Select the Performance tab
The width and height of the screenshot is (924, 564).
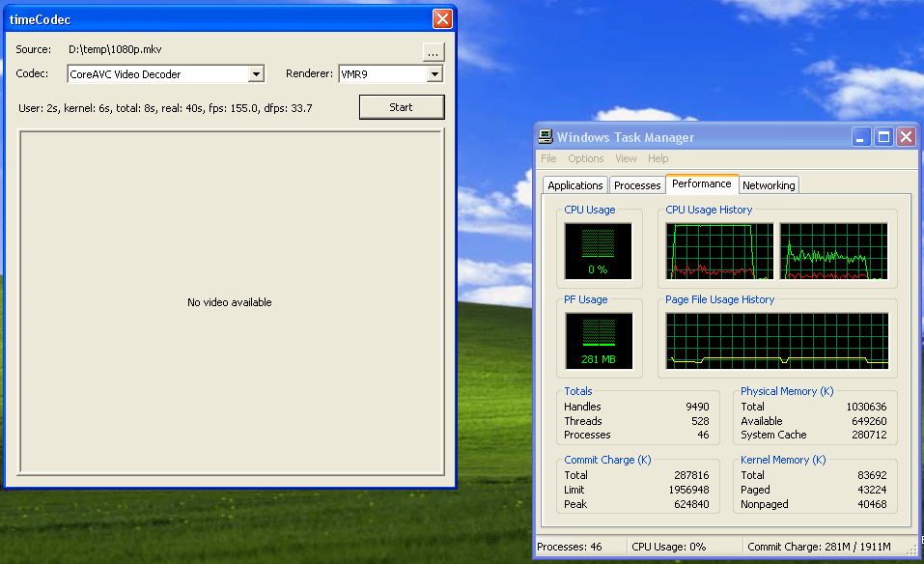click(702, 183)
